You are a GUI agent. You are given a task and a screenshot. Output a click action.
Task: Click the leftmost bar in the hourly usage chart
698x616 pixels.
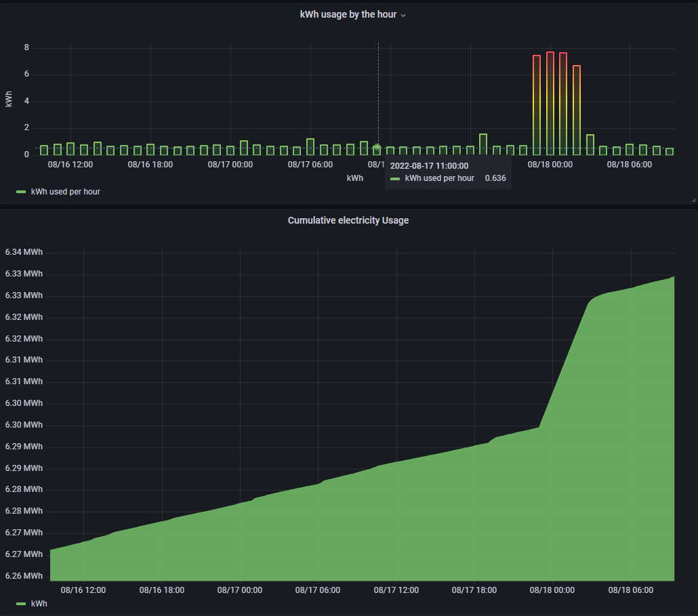coord(44,150)
